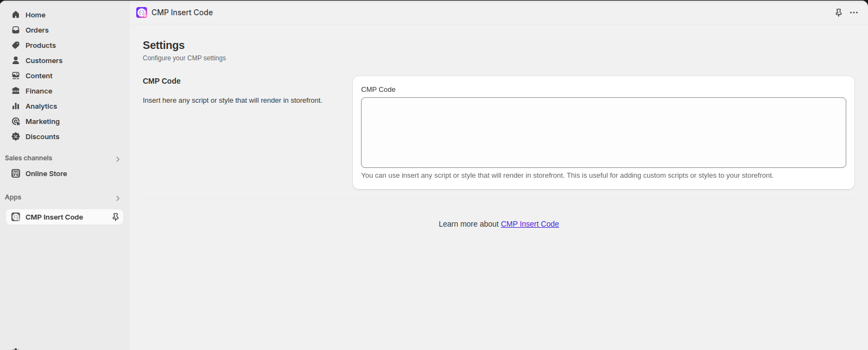Toggle the pin icon in top header
Viewport: 868px width, 350px height.
tap(839, 12)
